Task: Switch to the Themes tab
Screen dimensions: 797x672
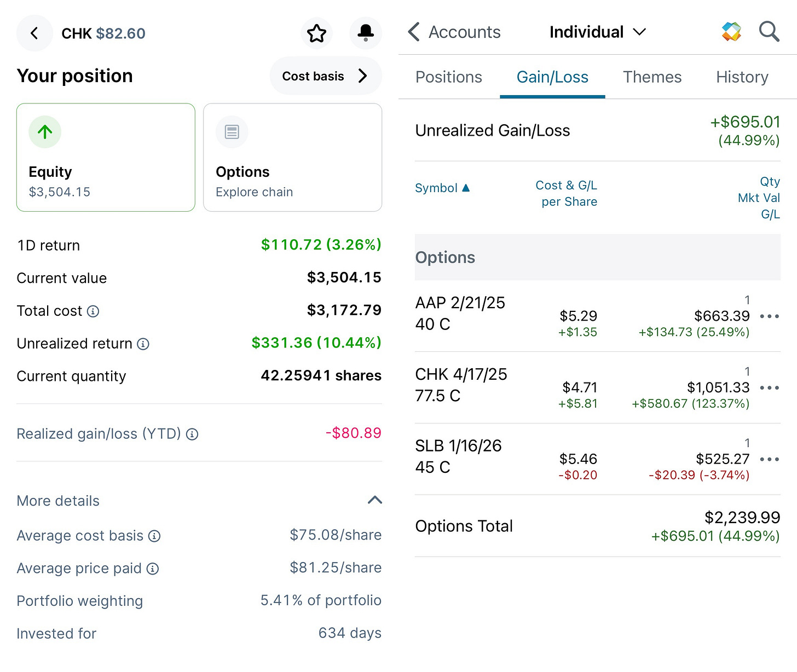Action: [652, 77]
